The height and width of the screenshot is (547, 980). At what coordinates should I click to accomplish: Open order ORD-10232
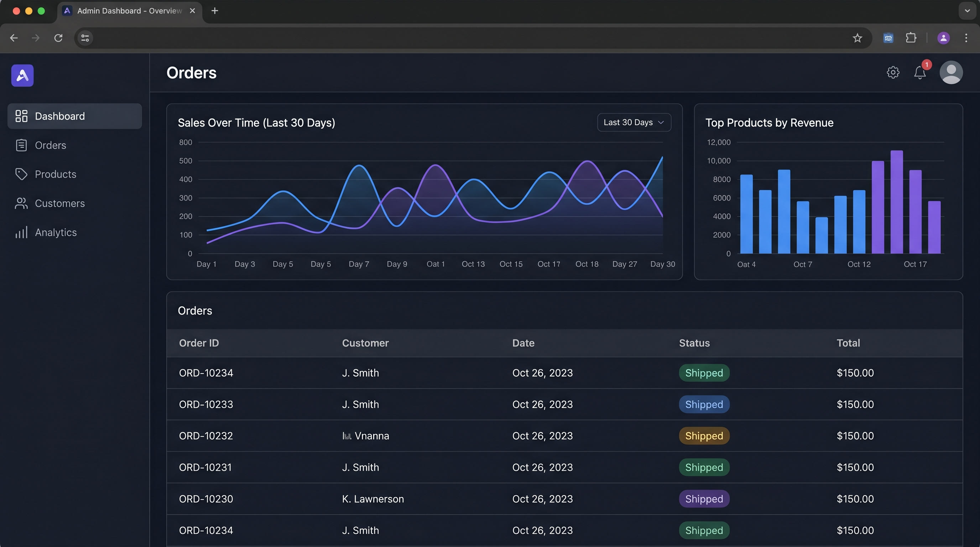pyautogui.click(x=206, y=436)
